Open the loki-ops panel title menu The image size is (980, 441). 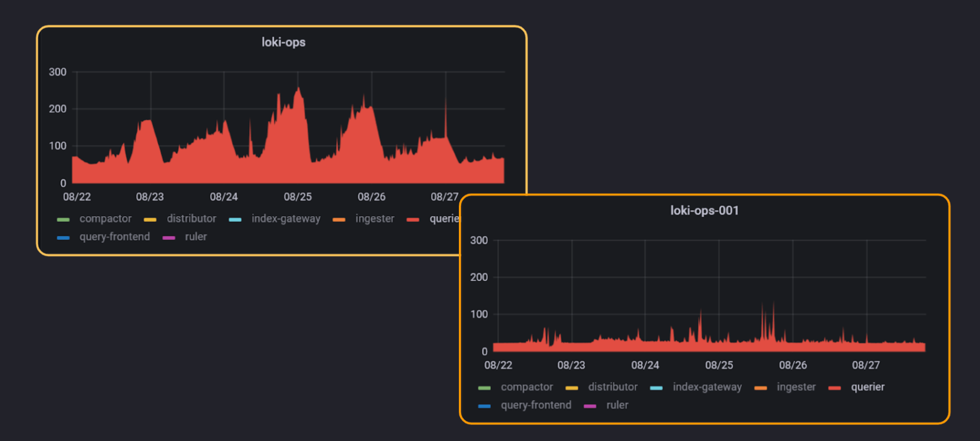pos(283,42)
